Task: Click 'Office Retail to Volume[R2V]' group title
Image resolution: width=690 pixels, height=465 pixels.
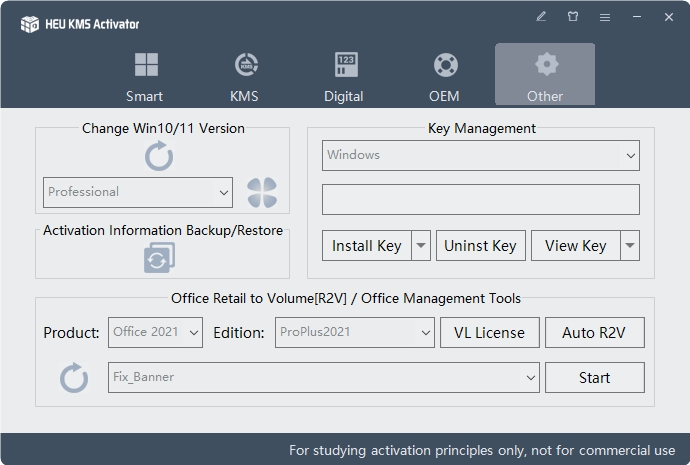Action: tap(346, 298)
